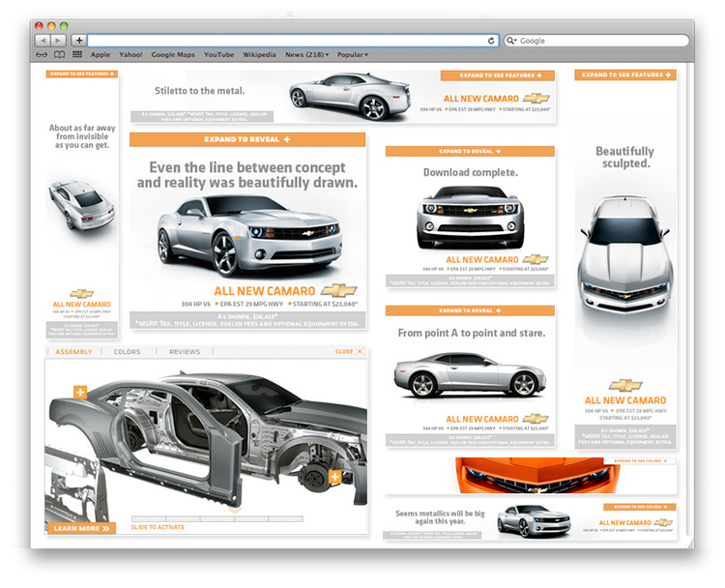
Task: Expand to reveal the concept and reality ad
Action: [x=247, y=139]
